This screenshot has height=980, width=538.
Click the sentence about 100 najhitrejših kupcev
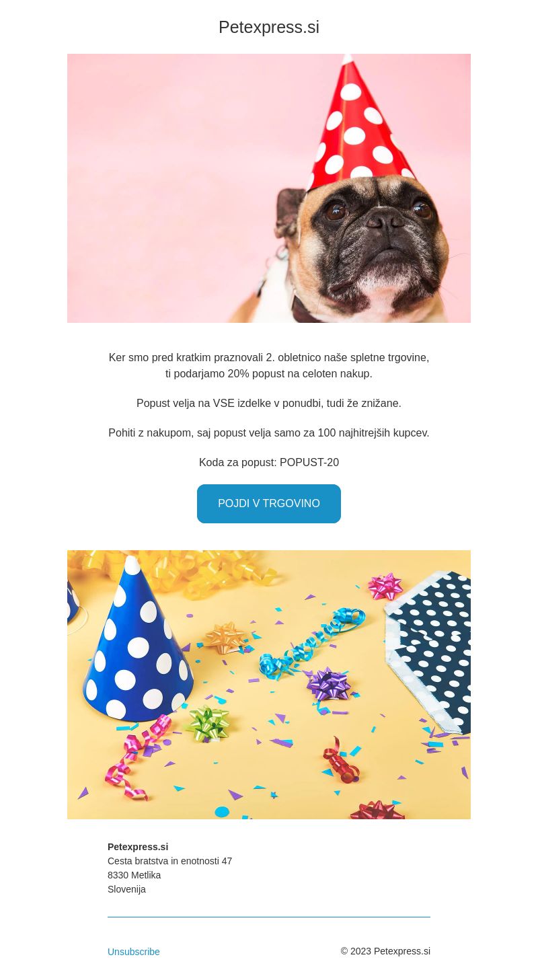269,433
